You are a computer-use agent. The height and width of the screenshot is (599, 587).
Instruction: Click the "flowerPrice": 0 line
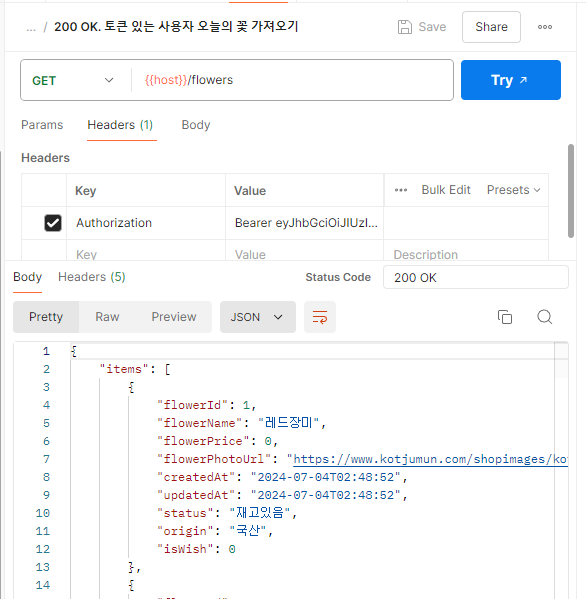pyautogui.click(x=217, y=441)
